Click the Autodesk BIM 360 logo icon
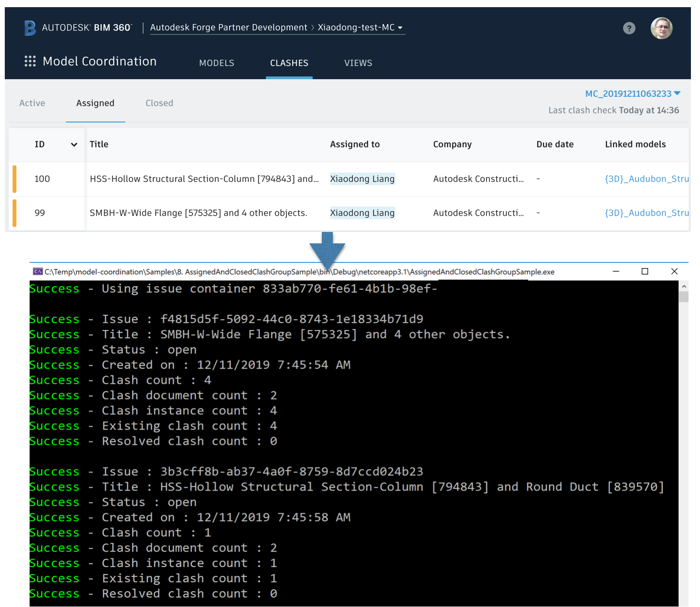Image resolution: width=700 pixels, height=607 pixels. 30,28
